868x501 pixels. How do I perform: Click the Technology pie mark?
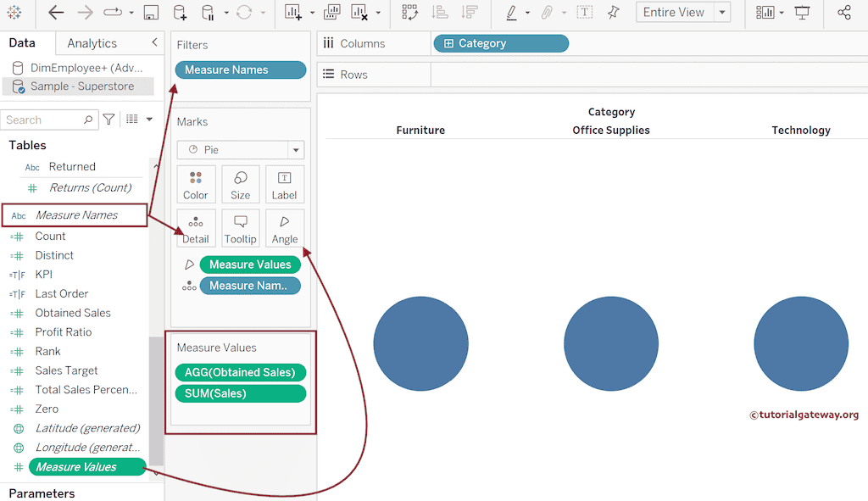tap(801, 344)
